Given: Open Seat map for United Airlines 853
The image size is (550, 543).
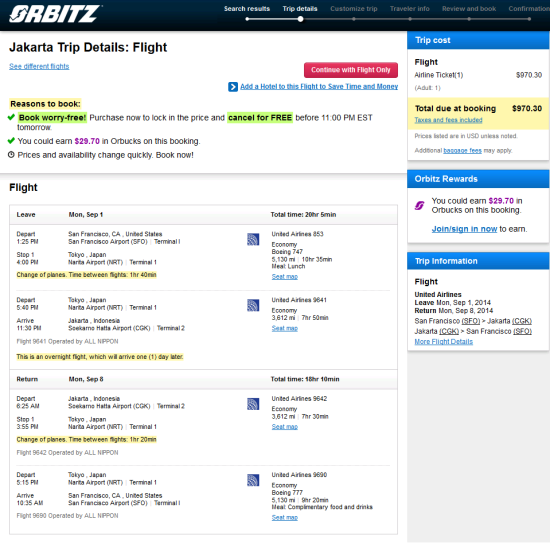Looking at the screenshot, I should tap(284, 277).
